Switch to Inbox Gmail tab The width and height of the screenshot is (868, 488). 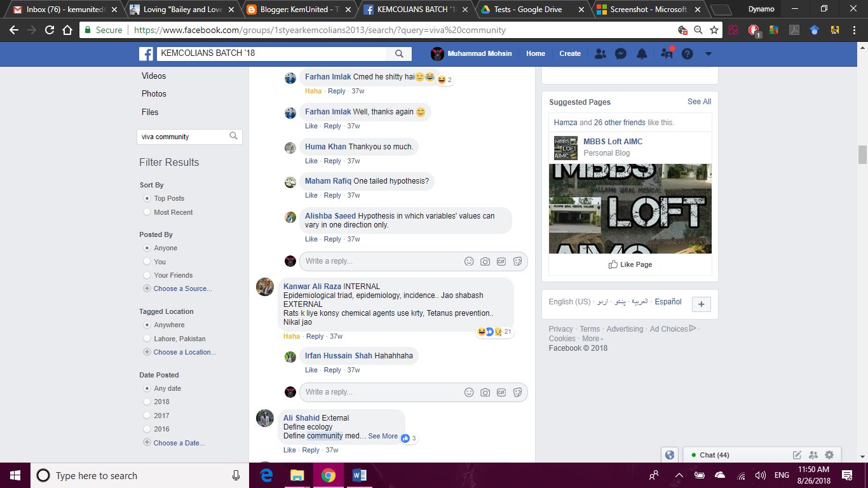click(65, 10)
